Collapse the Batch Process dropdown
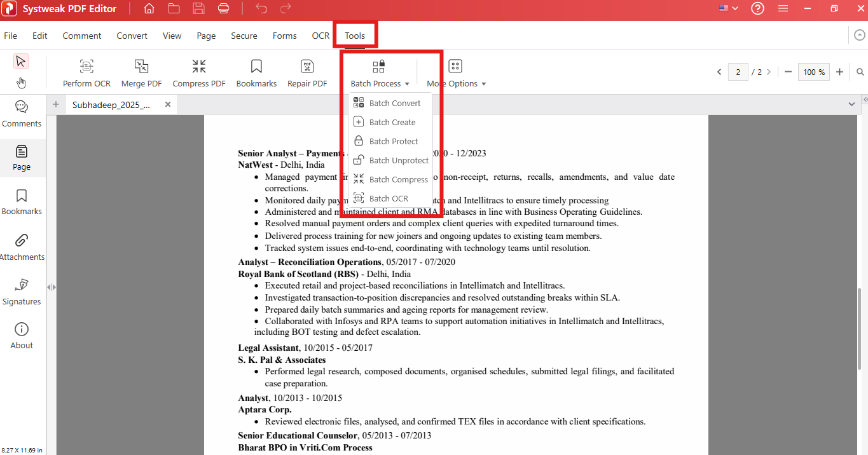 coord(380,73)
